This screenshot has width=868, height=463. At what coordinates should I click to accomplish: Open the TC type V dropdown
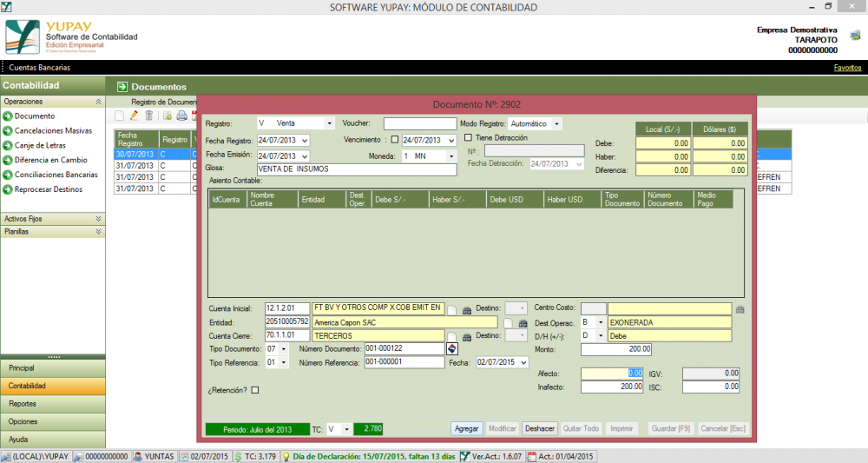(x=346, y=429)
